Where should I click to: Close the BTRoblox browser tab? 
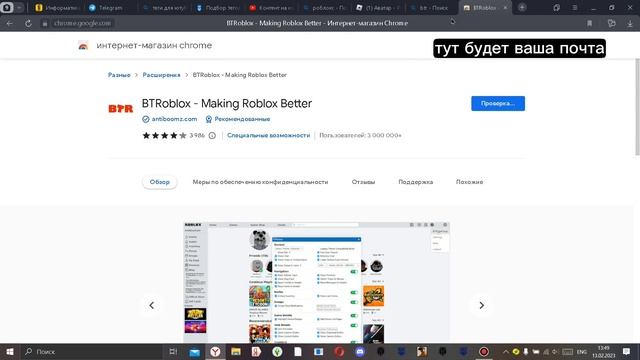coord(505,7)
